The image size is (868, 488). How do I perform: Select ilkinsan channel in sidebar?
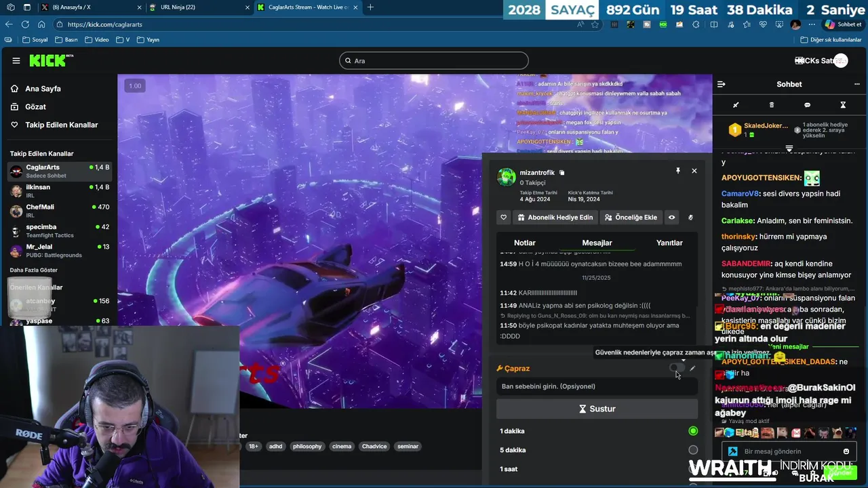59,191
